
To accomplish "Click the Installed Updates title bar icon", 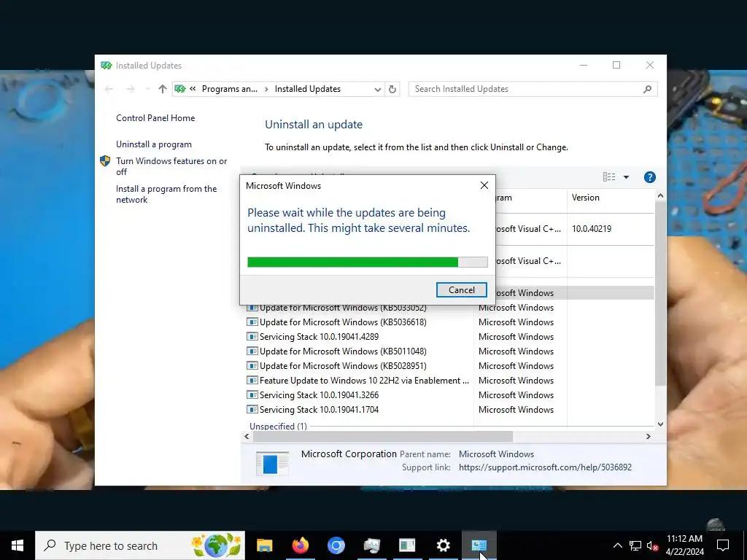I will (107, 65).
